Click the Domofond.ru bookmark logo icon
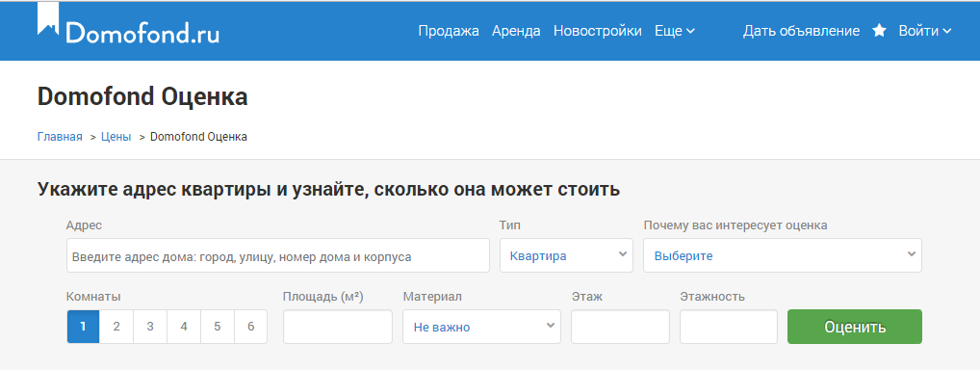The width and height of the screenshot is (980, 370). tap(47, 18)
